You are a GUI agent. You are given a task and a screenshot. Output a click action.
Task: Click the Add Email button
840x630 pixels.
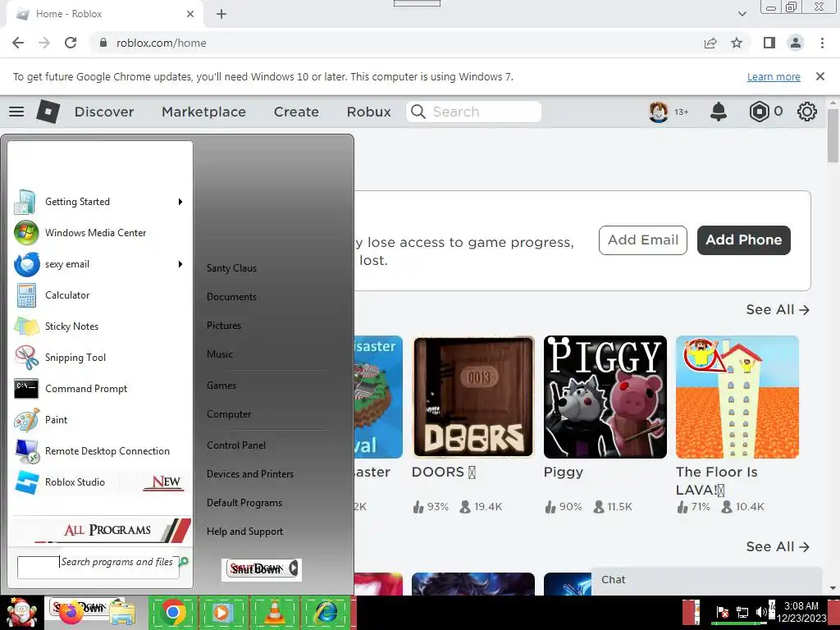click(643, 240)
